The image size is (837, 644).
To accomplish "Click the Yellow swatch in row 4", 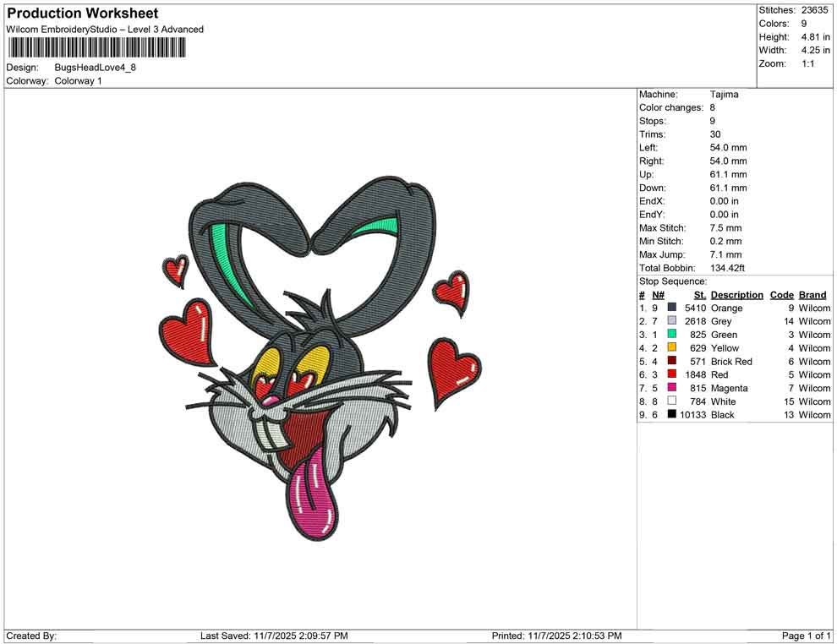I will point(672,348).
